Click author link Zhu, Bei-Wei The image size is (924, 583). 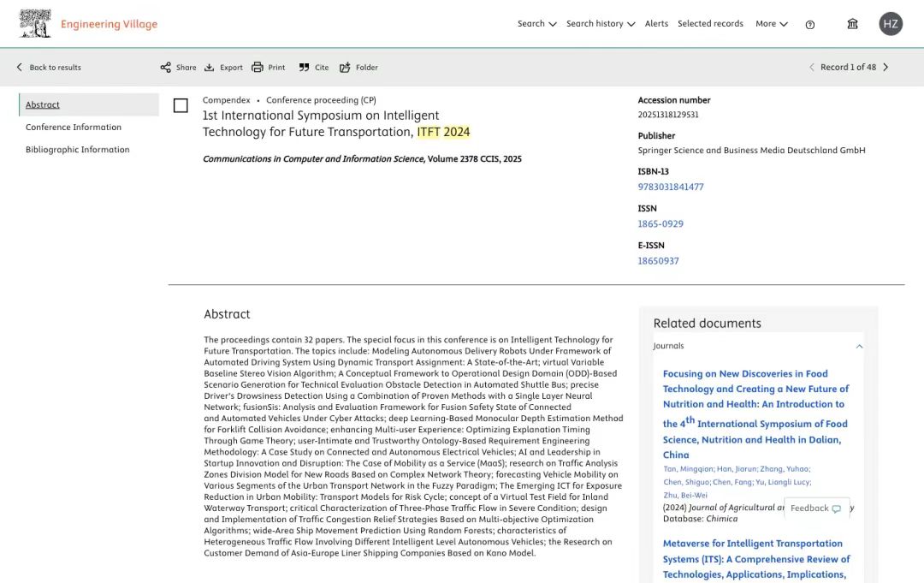point(685,496)
